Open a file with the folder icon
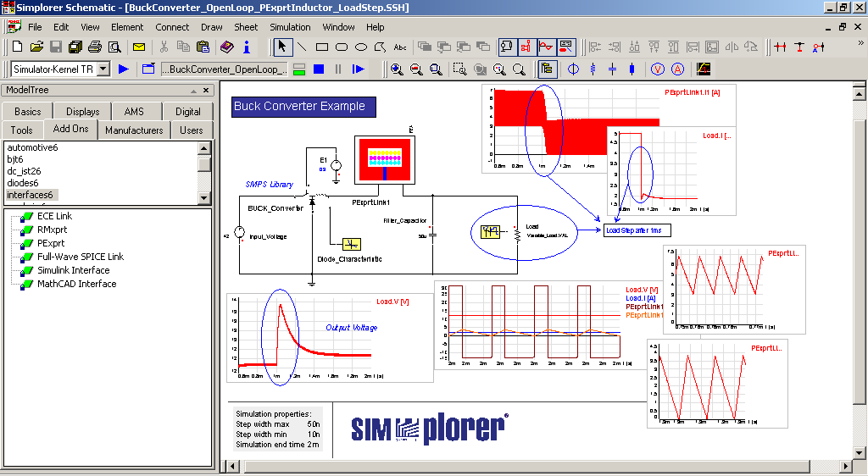Screen dimensions: 868x476 (36, 47)
